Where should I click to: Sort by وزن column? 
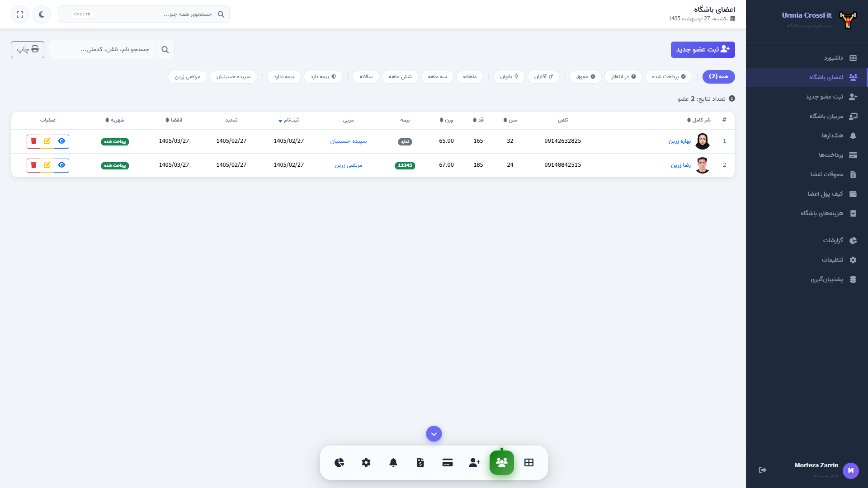446,120
